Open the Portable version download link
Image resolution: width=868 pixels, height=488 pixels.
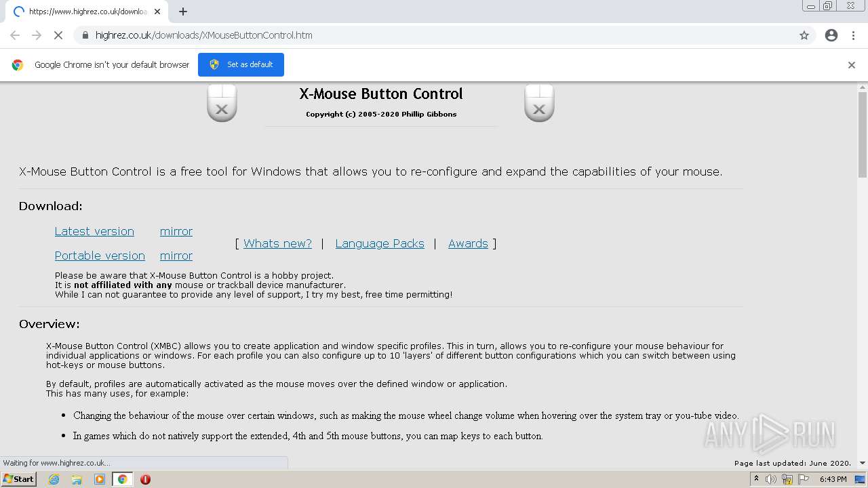point(100,256)
